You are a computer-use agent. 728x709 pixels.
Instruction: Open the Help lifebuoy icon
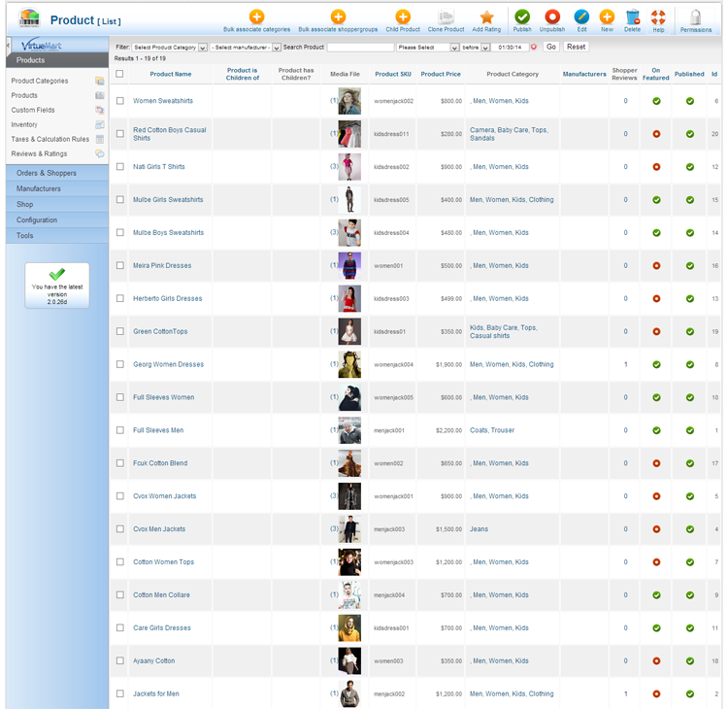658,17
